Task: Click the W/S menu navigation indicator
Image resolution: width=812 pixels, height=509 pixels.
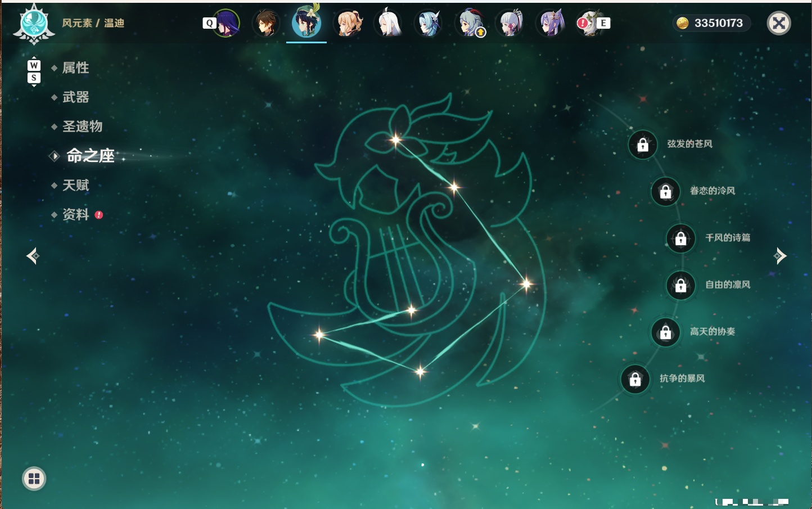Action: (x=34, y=71)
